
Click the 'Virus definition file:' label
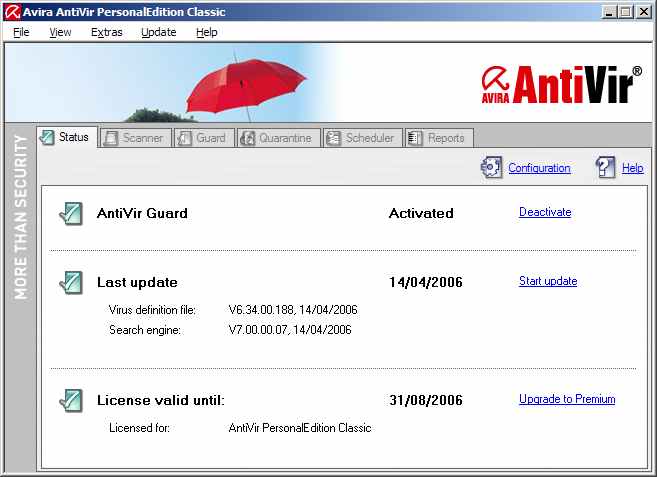(x=152, y=310)
